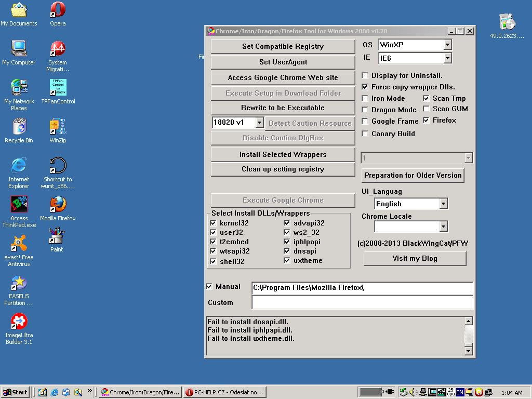
Task: Open avast! Free Antivirus icon
Action: coord(19,244)
